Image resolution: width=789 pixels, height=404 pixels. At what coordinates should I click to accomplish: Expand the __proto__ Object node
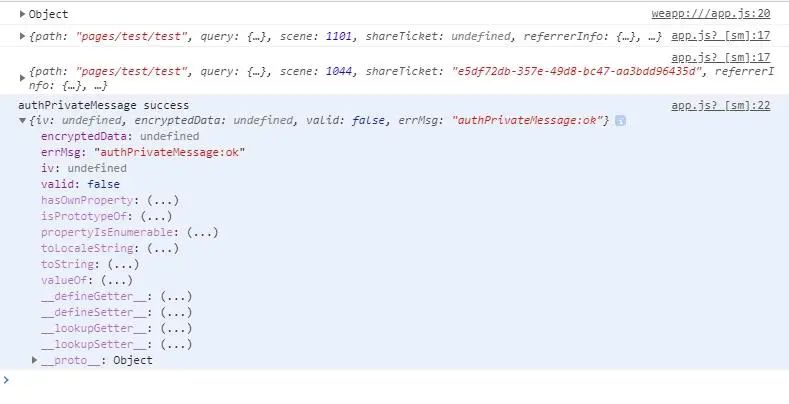[34, 360]
